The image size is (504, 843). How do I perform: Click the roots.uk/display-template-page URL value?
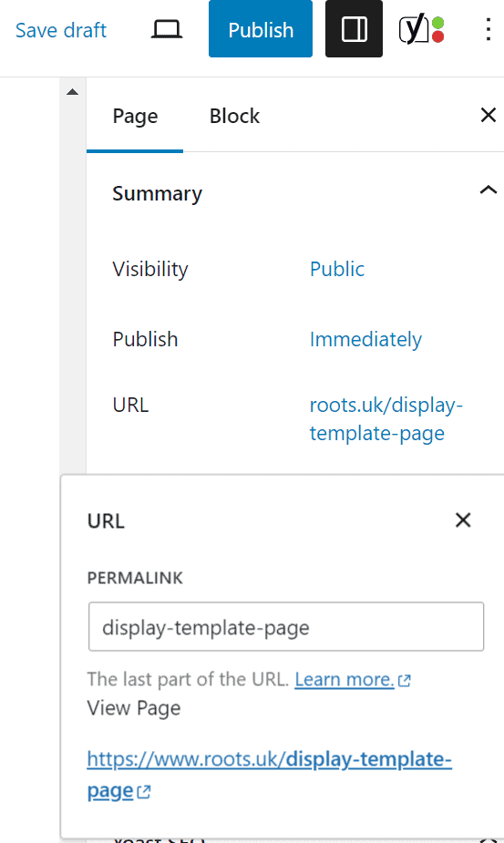click(x=386, y=419)
